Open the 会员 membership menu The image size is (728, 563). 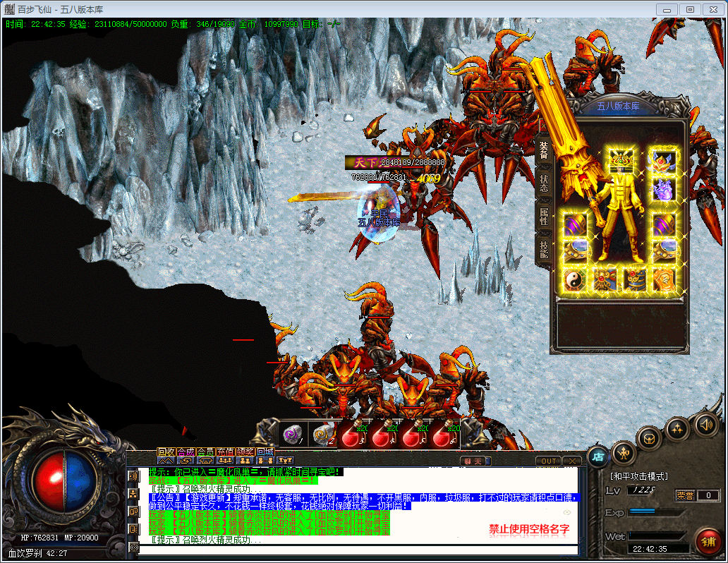pyautogui.click(x=206, y=452)
